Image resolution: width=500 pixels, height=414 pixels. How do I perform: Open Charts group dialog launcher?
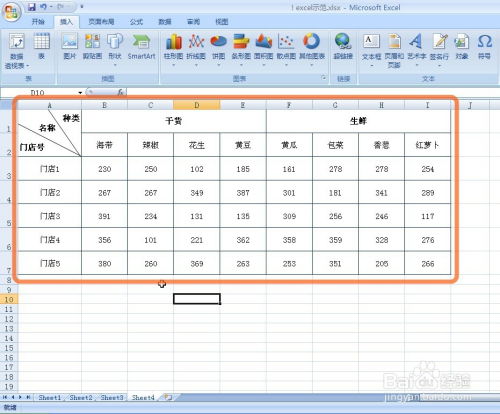(x=323, y=78)
